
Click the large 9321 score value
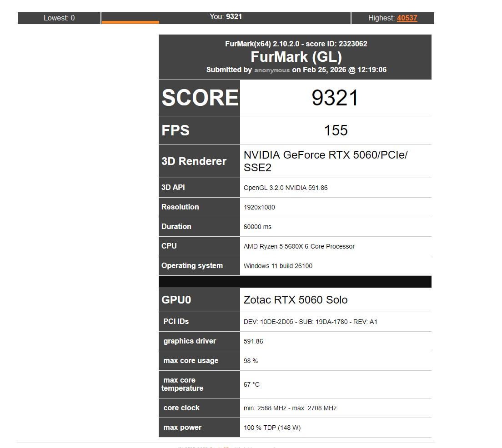pos(335,98)
